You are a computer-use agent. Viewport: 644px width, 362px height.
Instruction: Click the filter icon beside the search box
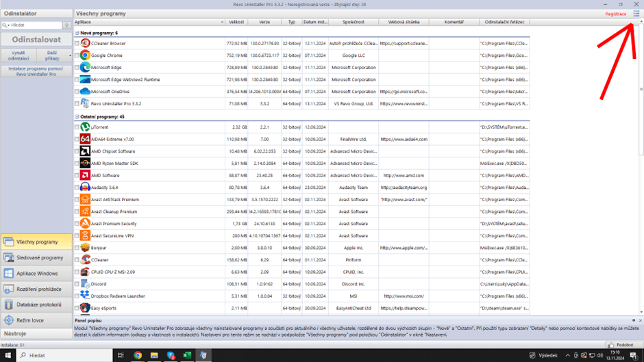coord(67,25)
